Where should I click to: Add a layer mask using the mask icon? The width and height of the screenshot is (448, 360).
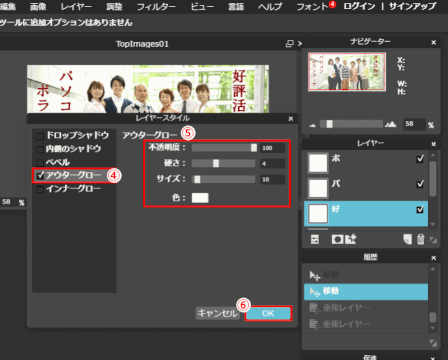[x=337, y=239]
